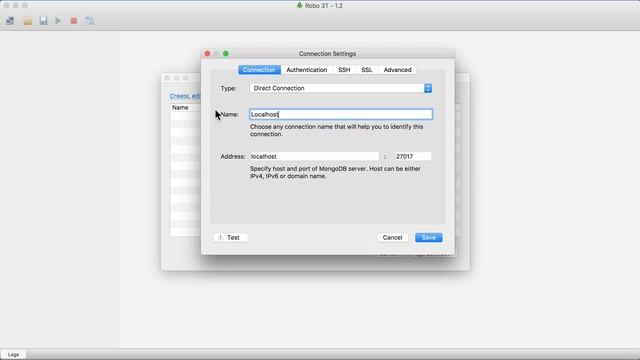Open file via folder toolbar icon

[27, 21]
